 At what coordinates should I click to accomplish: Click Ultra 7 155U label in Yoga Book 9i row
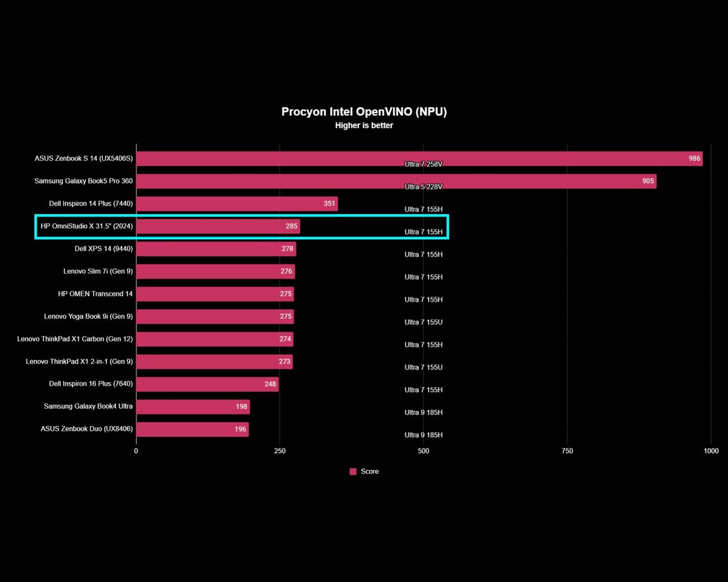coord(423,322)
